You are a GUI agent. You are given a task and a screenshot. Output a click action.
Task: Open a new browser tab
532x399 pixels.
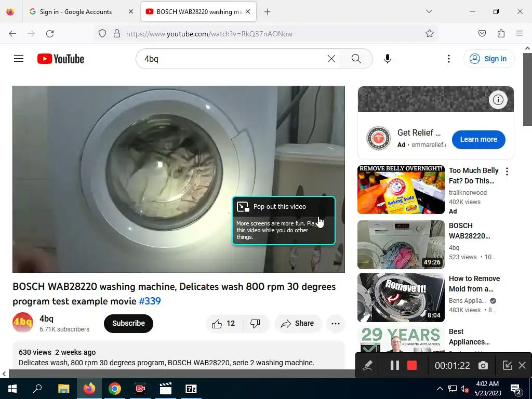[268, 12]
